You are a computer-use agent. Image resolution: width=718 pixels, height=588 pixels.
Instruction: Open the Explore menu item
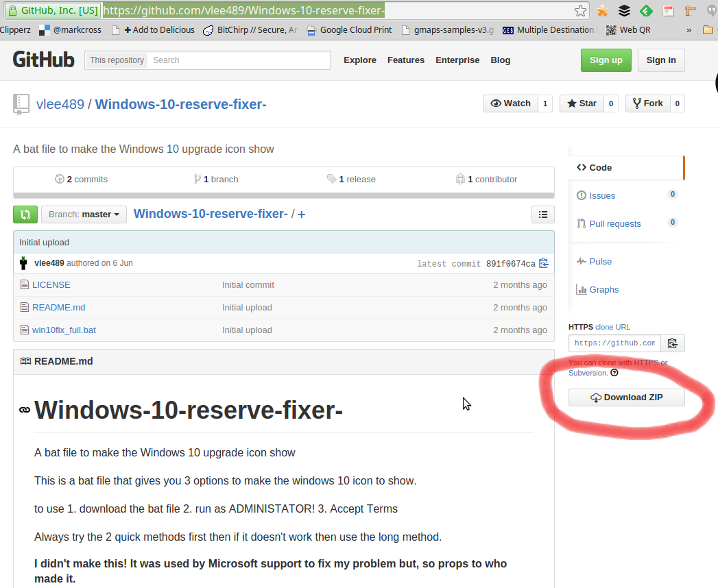click(360, 60)
